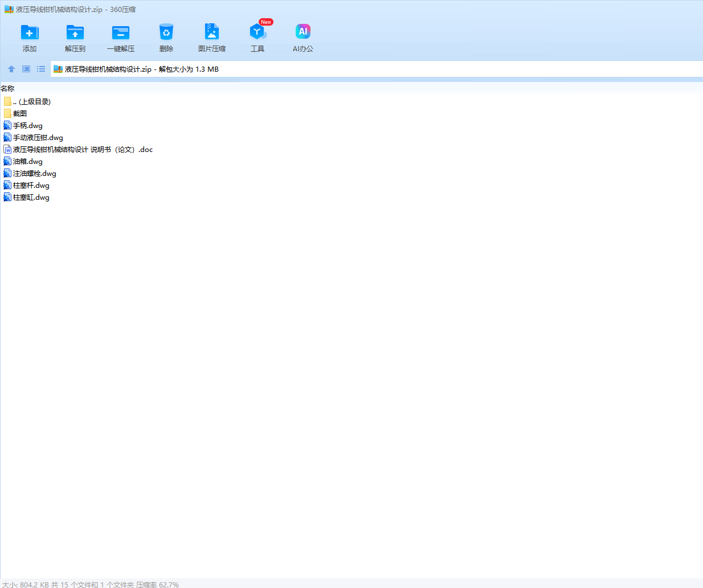Click the folder icon of 截图
703x588 pixels.
point(7,113)
